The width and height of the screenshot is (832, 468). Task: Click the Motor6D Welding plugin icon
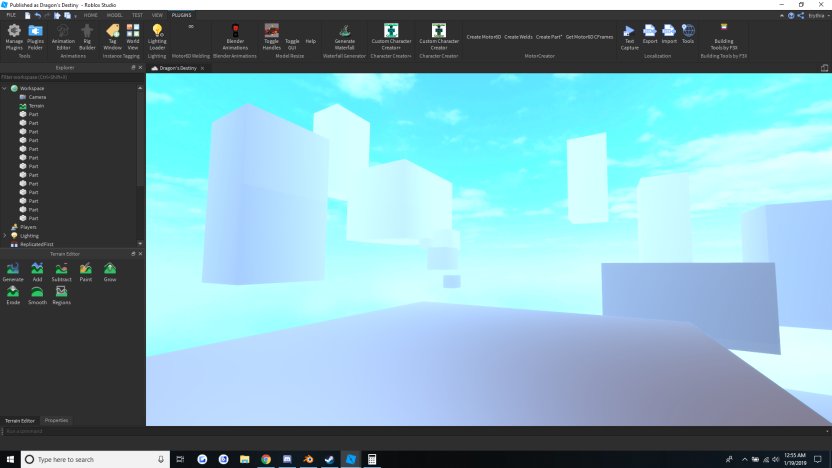pos(191,27)
